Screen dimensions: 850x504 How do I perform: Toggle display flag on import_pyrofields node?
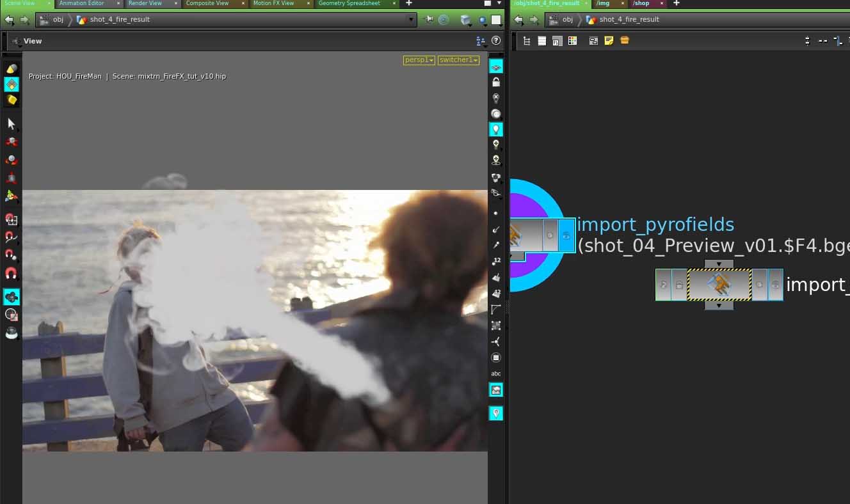point(566,236)
